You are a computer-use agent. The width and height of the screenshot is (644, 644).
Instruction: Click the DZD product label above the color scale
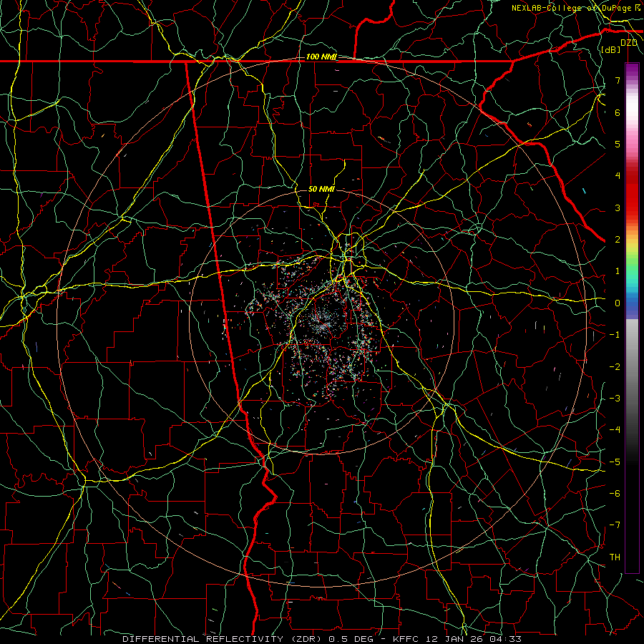tap(628, 43)
